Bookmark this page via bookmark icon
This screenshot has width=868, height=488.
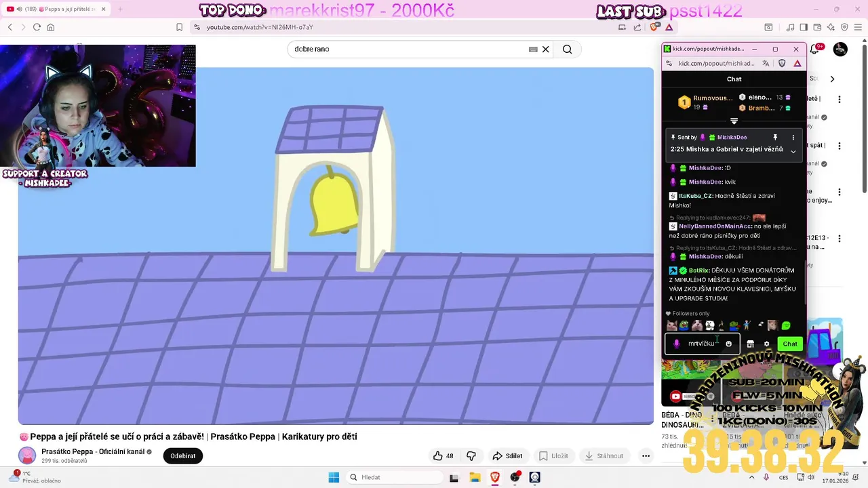coord(179,27)
